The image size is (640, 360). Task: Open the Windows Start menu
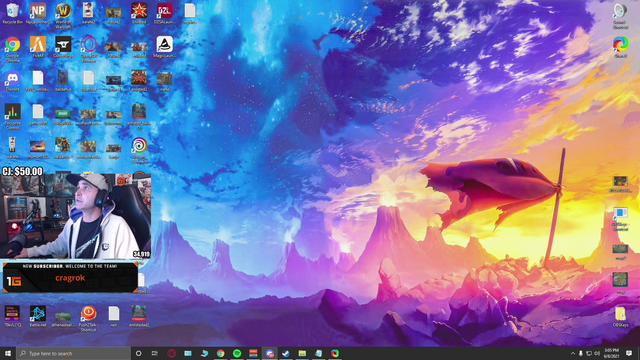[8, 353]
